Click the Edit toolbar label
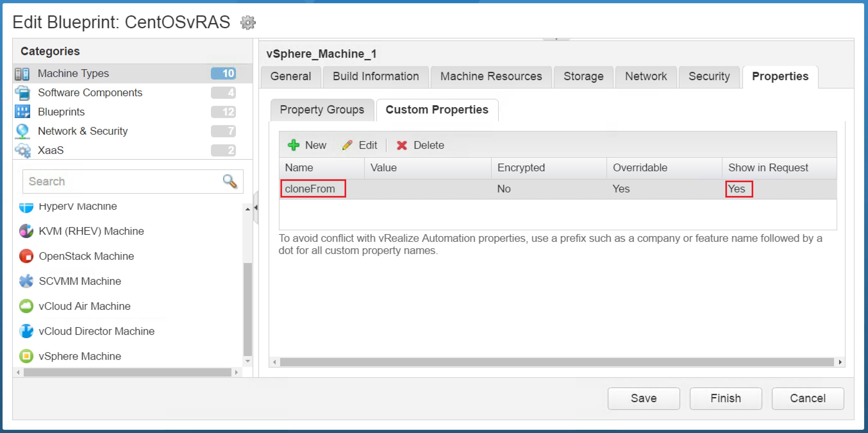868x433 pixels. pos(368,145)
